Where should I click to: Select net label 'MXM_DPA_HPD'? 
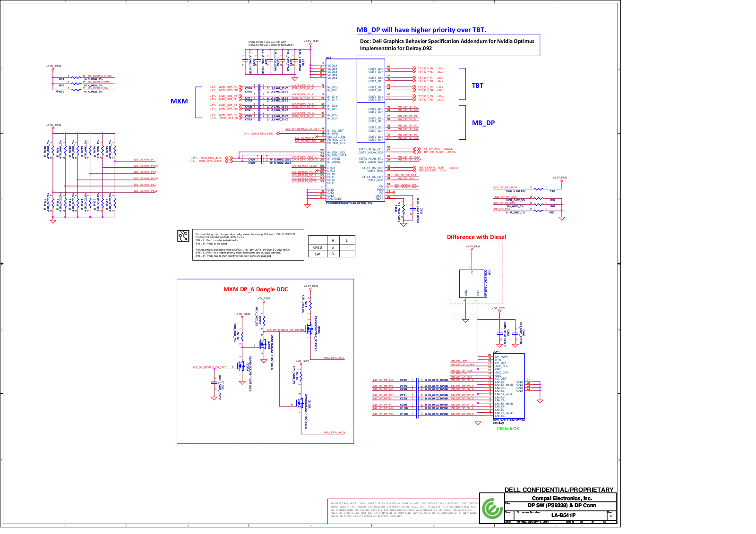coord(262,134)
